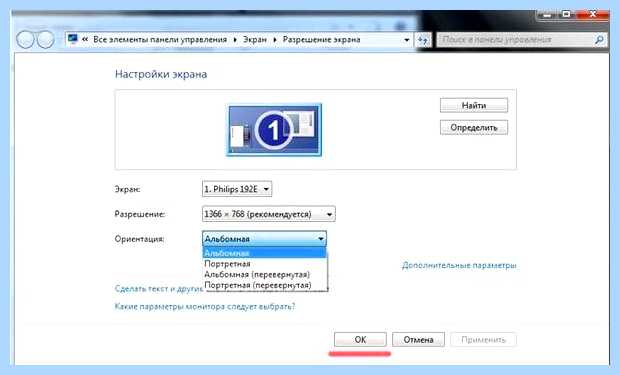The width and height of the screenshot is (620, 375).
Task: Open the Разрешение resolution dropdown
Action: pyautogui.click(x=268, y=214)
